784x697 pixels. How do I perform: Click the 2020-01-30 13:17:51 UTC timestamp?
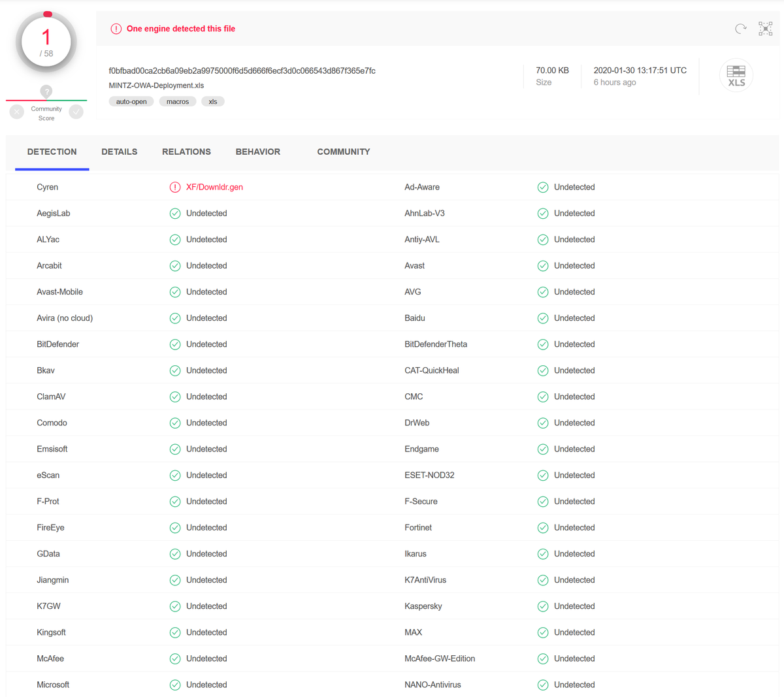coord(640,71)
